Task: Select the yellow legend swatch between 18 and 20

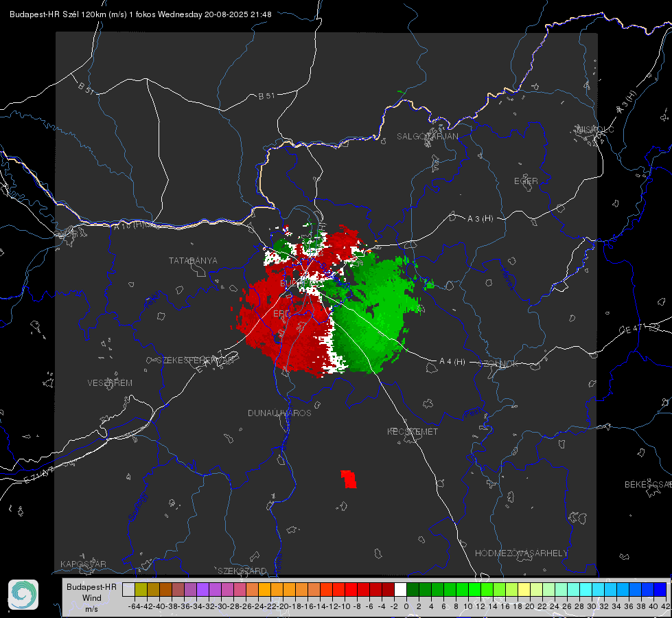Action: click(524, 589)
